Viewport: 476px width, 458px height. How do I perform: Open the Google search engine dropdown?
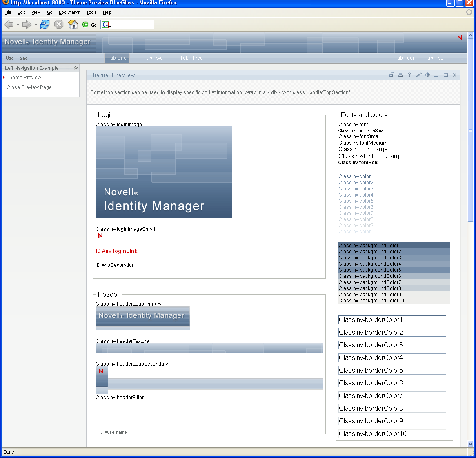[106, 25]
